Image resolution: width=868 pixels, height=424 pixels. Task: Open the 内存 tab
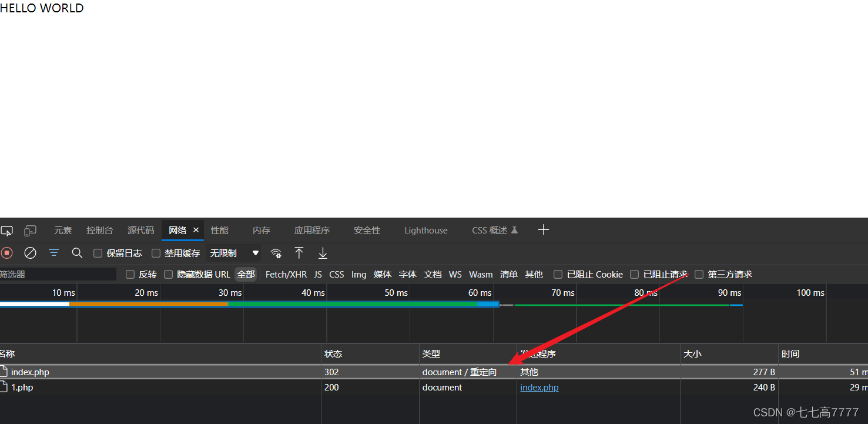pyautogui.click(x=262, y=230)
